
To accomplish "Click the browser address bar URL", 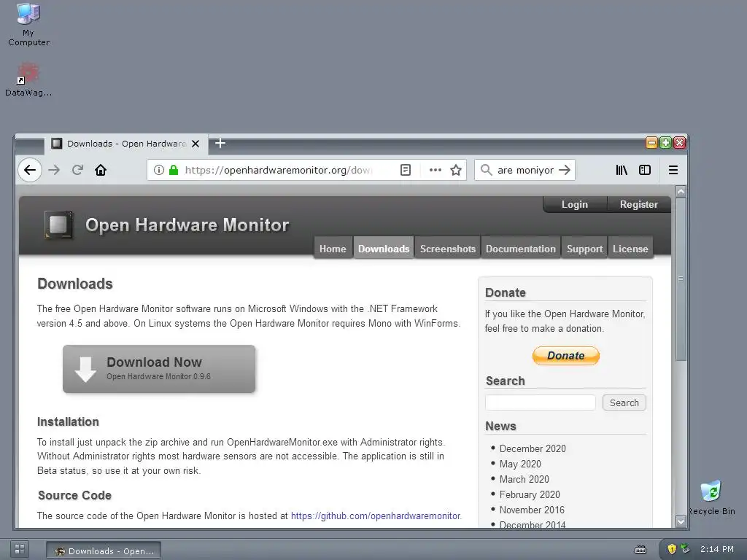I will 279,170.
